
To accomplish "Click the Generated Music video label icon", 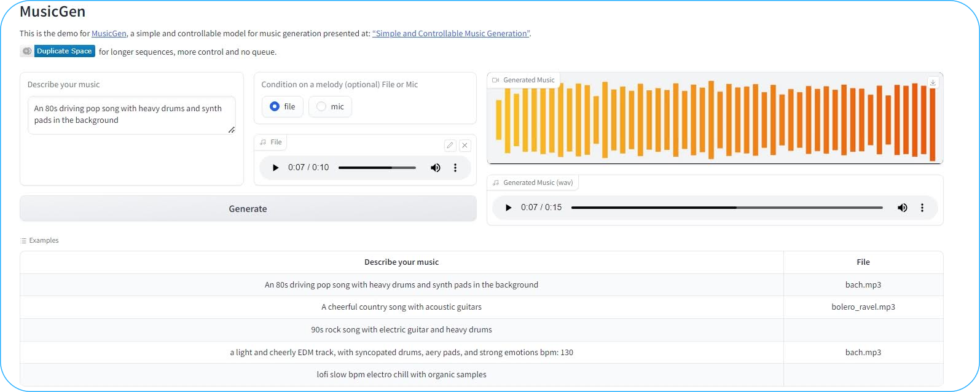I will pyautogui.click(x=496, y=80).
